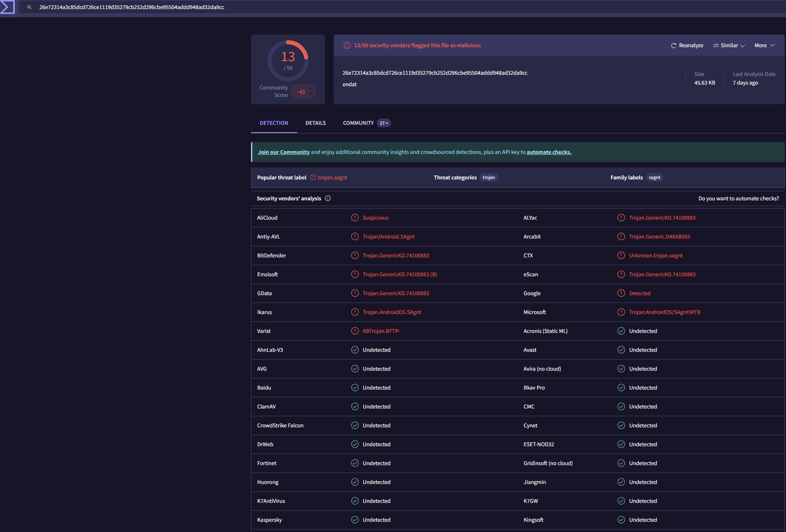Screen dimensions: 786x532
Task: Click Kingsoft's undetected check icon
Action: pyautogui.click(x=621, y=520)
